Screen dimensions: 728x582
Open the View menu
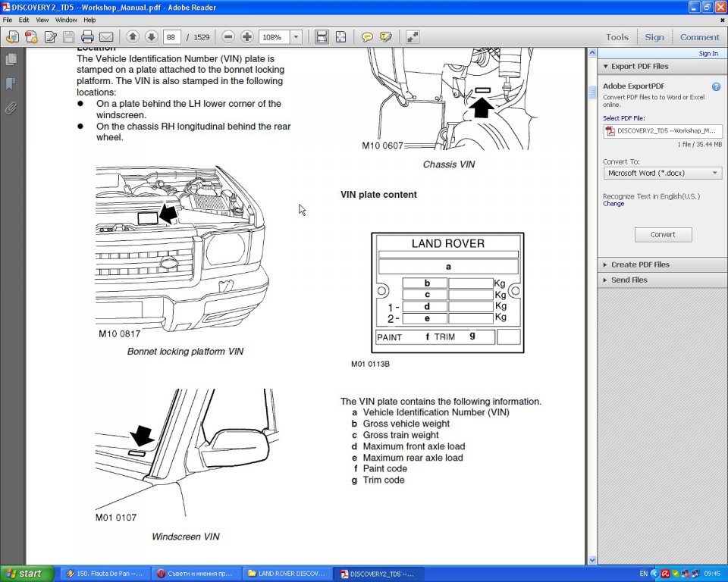click(x=42, y=20)
